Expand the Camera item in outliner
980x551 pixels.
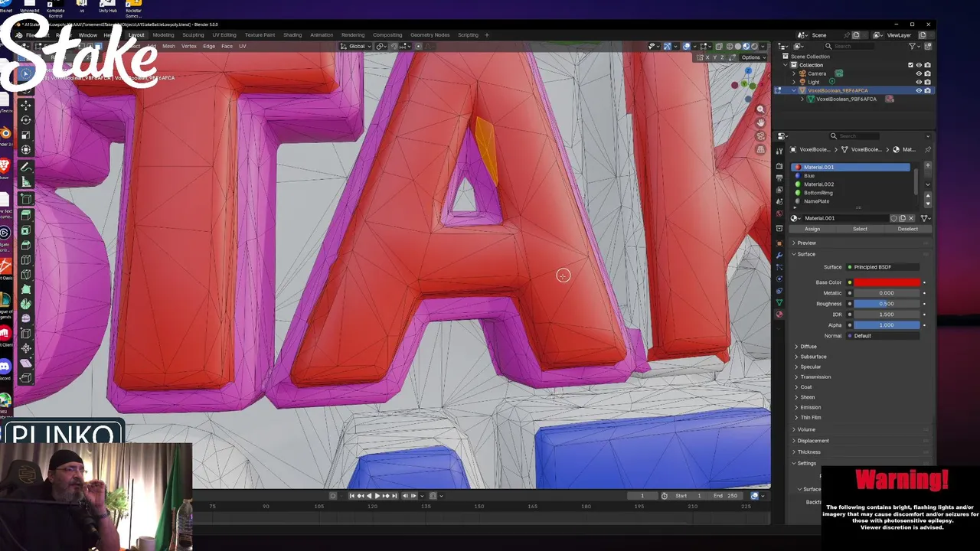tap(795, 73)
